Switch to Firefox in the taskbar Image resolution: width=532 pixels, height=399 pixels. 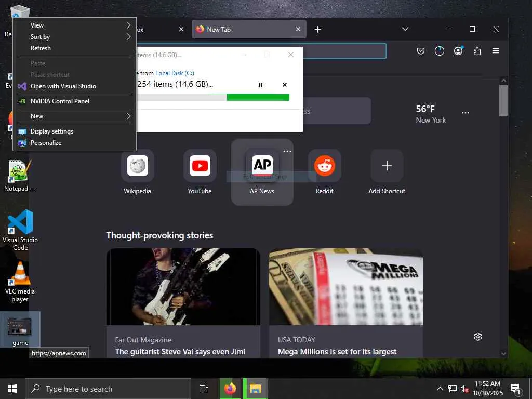230,389
